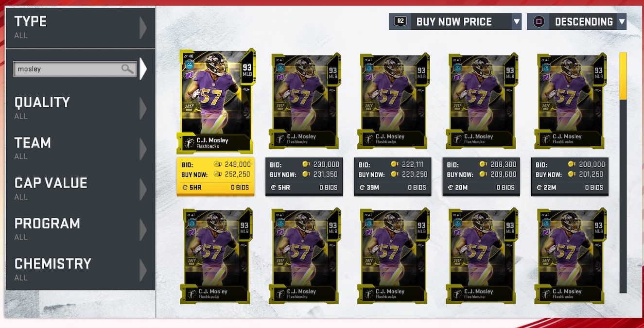
Task: Click the coin icon next to 248,000 bid
Action: tap(217, 165)
